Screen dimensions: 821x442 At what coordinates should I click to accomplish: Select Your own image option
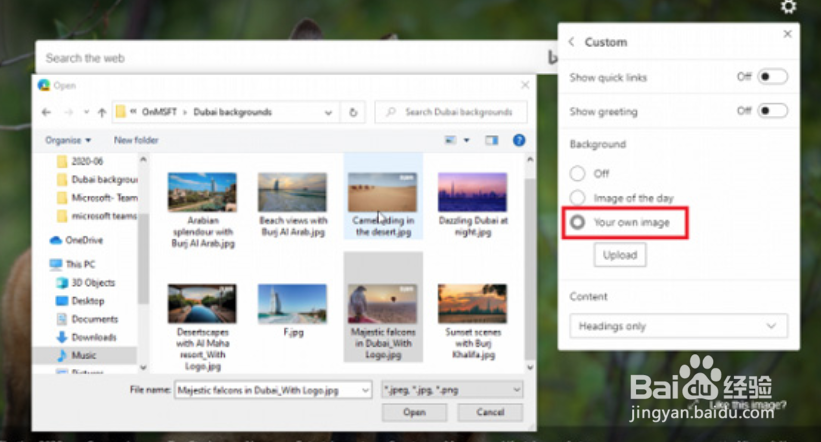578,223
